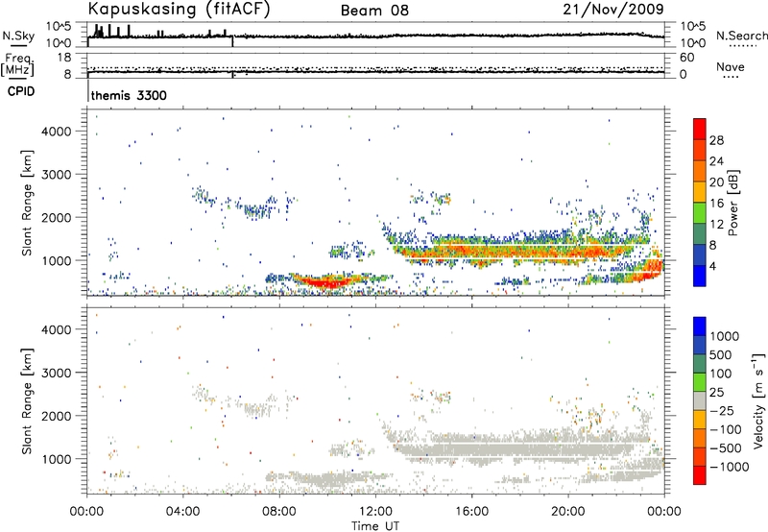The width and height of the screenshot is (768, 532).
Task: Click the strong power band at 16:00 UT near 1200 km
Action: coord(471,252)
